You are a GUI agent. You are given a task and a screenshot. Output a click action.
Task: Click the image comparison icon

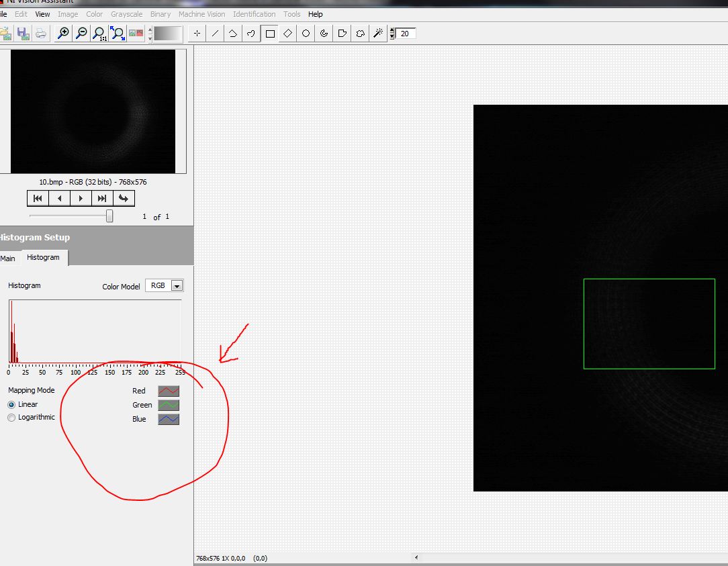(x=136, y=34)
